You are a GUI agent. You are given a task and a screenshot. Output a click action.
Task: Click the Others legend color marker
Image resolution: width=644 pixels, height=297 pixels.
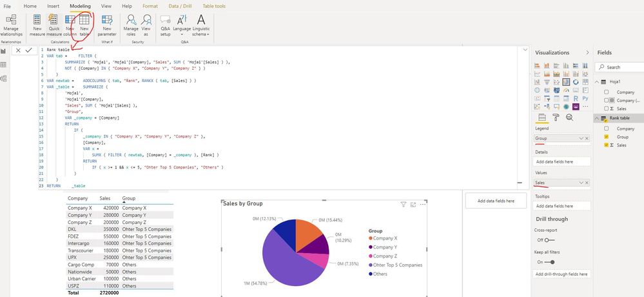(371, 274)
